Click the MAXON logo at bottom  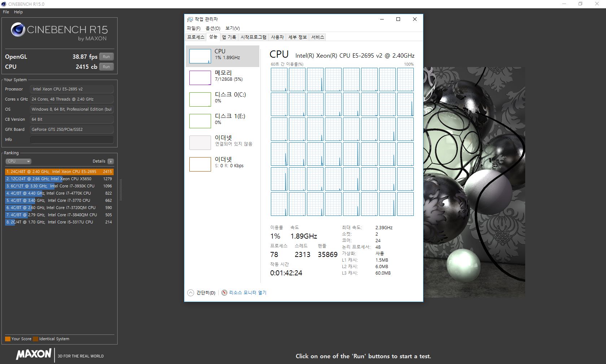pos(34,354)
